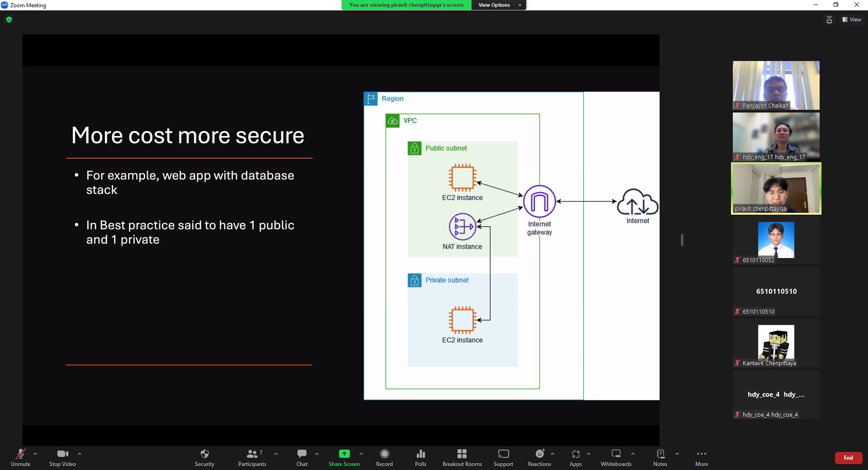
Task: Open the Participants panel
Action: 252,457
